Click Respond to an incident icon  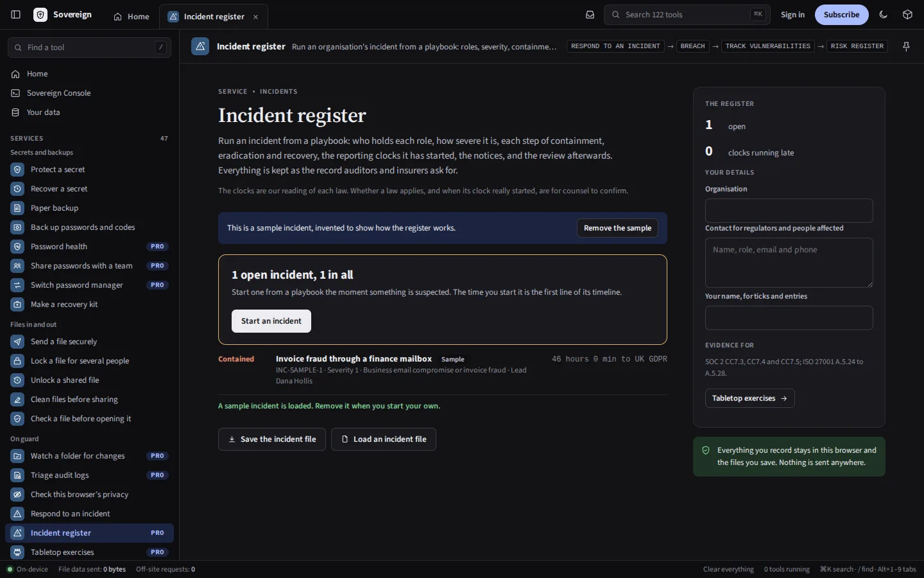point(17,514)
